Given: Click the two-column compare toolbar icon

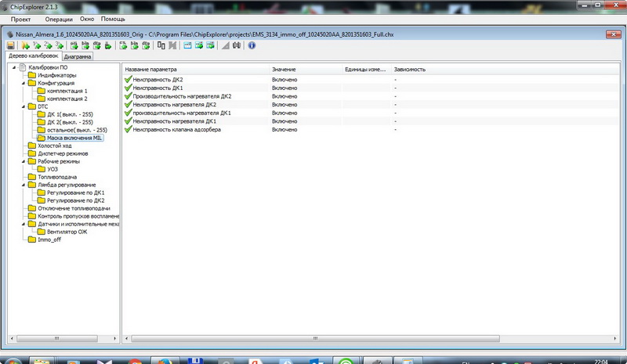Looking at the screenshot, I should tap(161, 46).
